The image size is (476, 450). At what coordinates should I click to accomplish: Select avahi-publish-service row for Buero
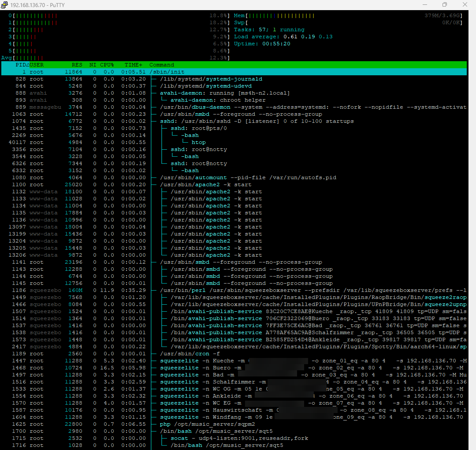234,318
